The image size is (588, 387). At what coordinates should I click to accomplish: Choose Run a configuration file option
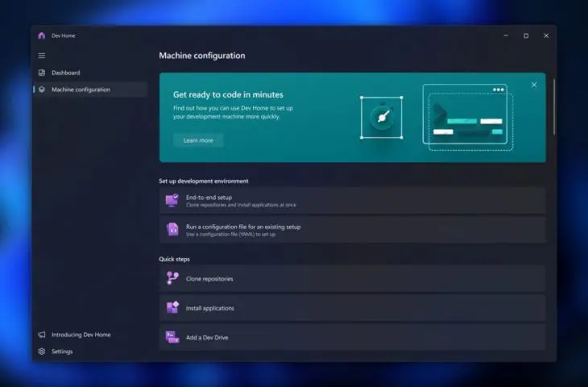tap(352, 230)
